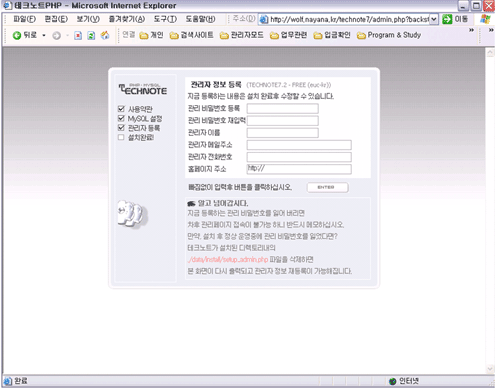The width and height of the screenshot is (500, 388).
Task: Open the 파일(F) menu
Action: pyautogui.click(x=24, y=19)
